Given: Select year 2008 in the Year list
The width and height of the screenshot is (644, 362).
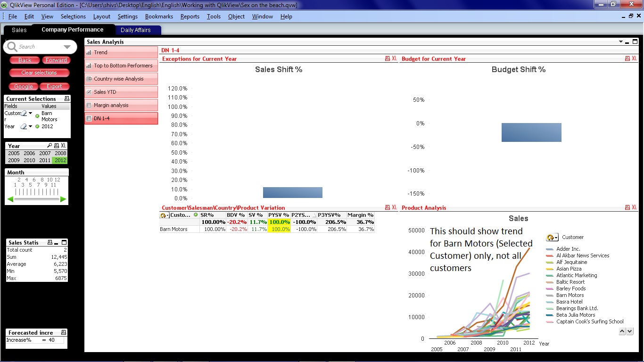Looking at the screenshot, I should 60,153.
